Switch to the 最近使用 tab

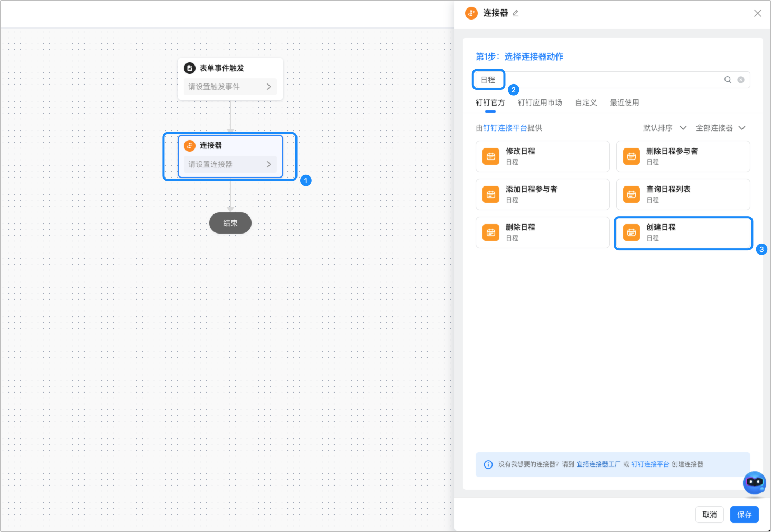(x=624, y=102)
